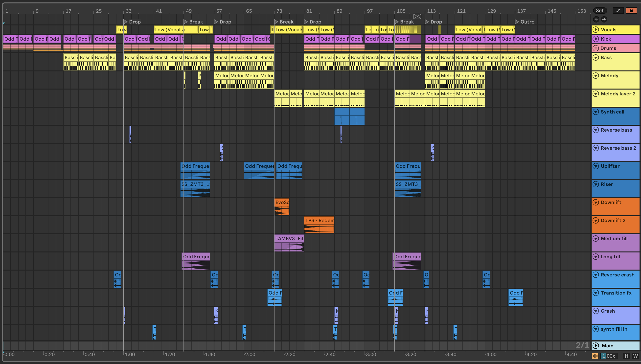Jump to previous locator arrow

click(596, 19)
